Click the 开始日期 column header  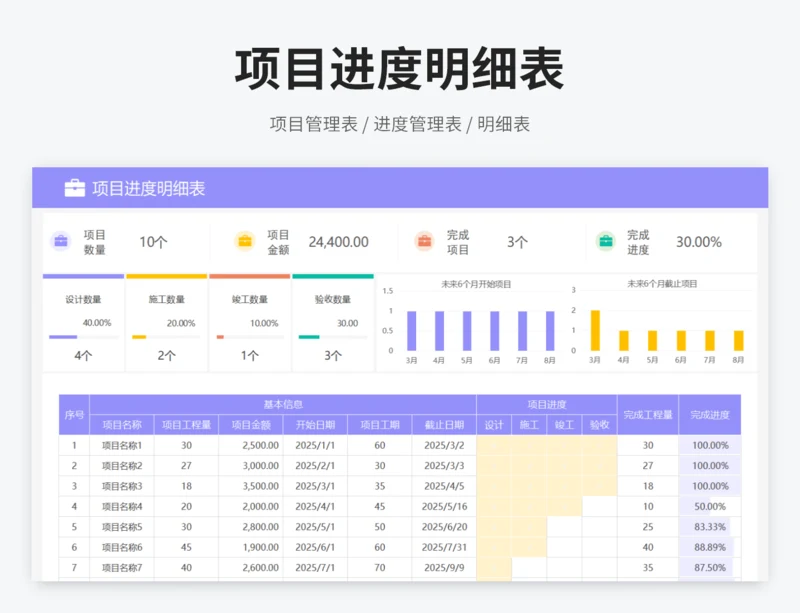315,425
